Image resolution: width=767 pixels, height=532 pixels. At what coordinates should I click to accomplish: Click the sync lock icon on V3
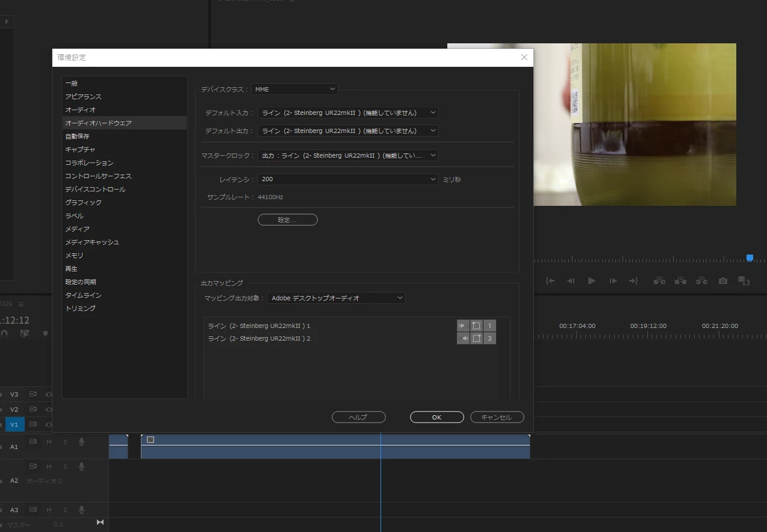(x=33, y=395)
